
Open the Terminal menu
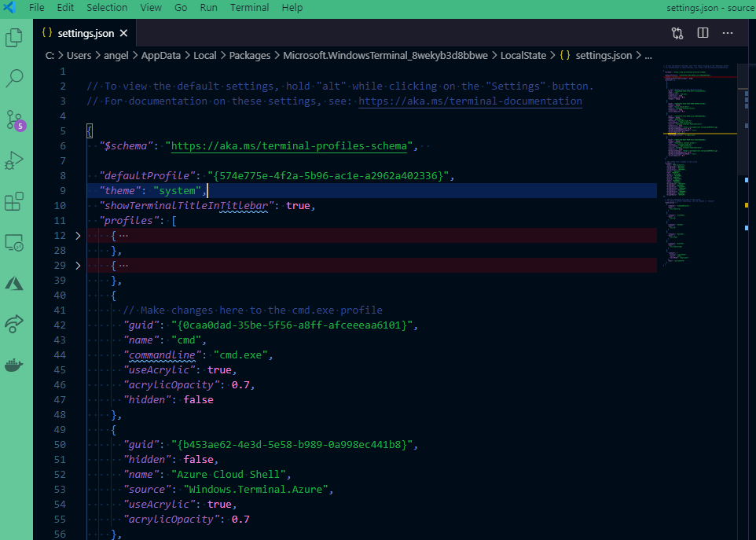click(249, 8)
